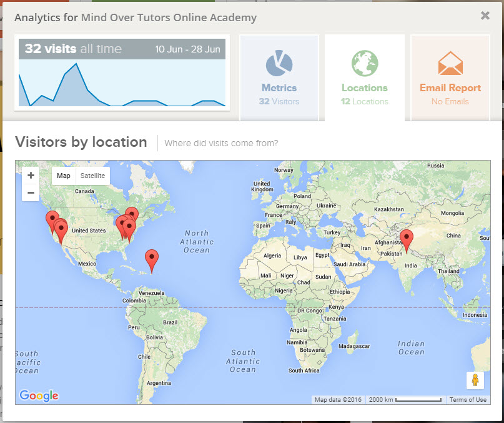Open the Email Report tab label

[450, 88]
